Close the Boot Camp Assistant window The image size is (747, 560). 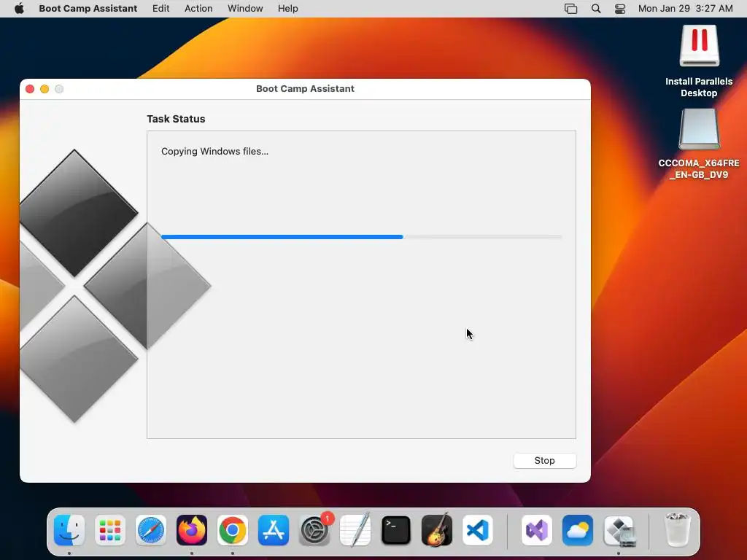[30, 89]
